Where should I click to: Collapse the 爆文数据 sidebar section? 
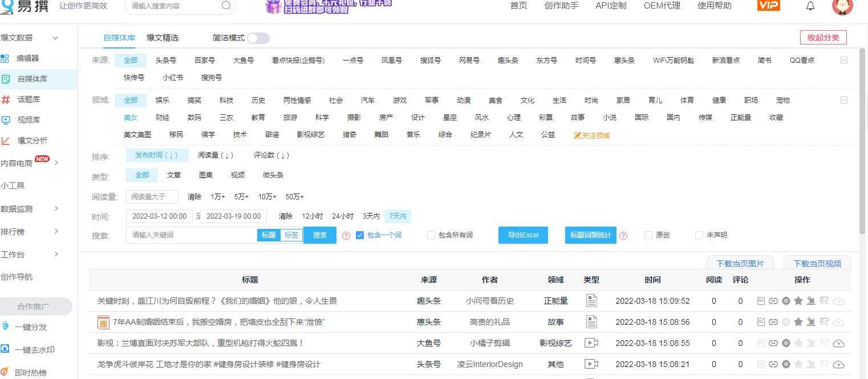coord(55,38)
